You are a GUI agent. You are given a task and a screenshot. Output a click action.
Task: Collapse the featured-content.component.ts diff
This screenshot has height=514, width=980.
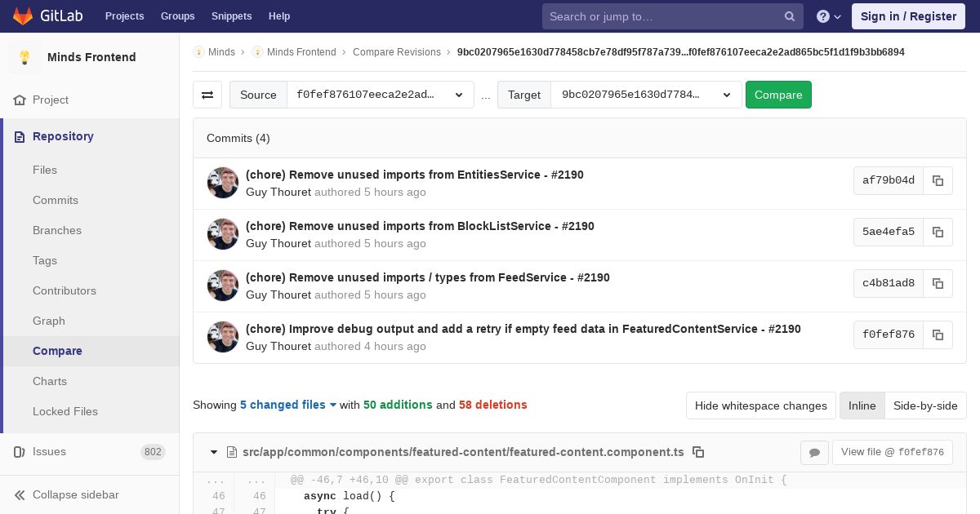point(214,452)
